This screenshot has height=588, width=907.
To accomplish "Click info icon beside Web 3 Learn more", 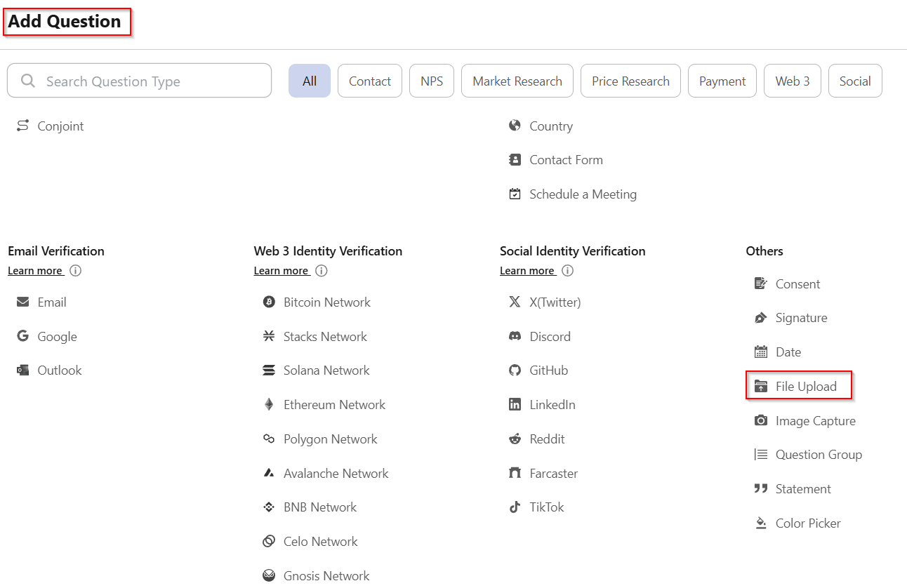I will 321,270.
